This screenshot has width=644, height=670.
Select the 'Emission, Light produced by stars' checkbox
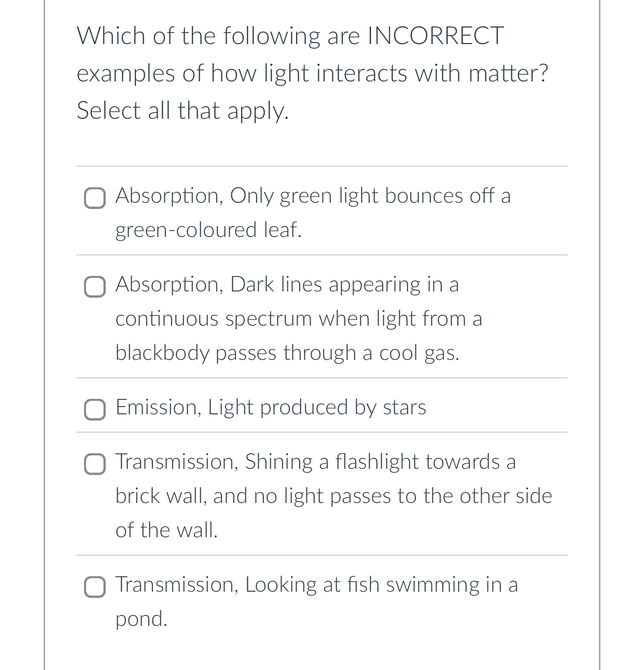[x=95, y=410]
